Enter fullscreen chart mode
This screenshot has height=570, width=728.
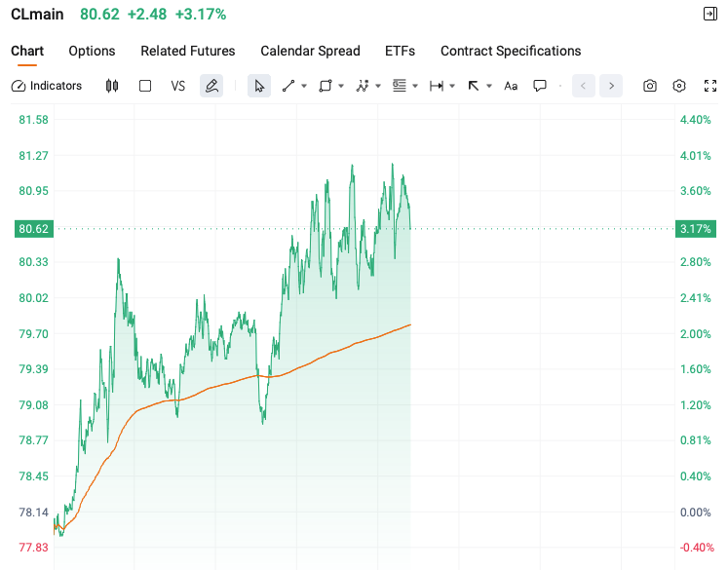(x=709, y=86)
